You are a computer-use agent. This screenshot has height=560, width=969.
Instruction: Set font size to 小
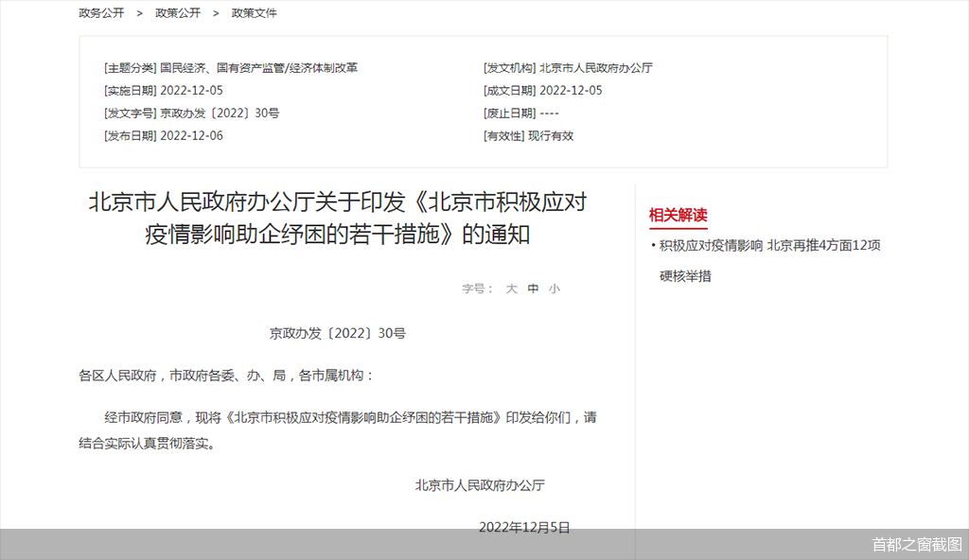pos(554,289)
